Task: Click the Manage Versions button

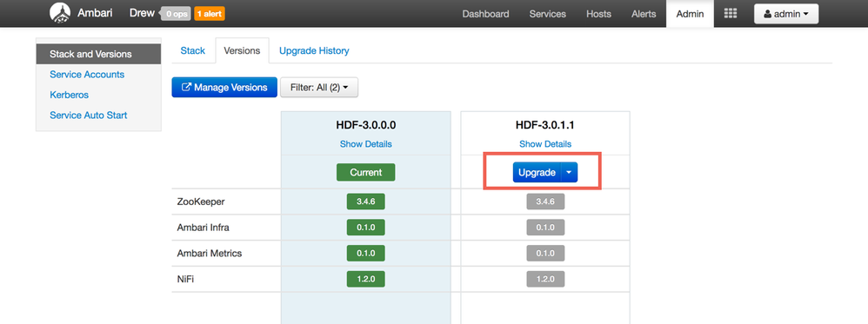Action: point(224,88)
